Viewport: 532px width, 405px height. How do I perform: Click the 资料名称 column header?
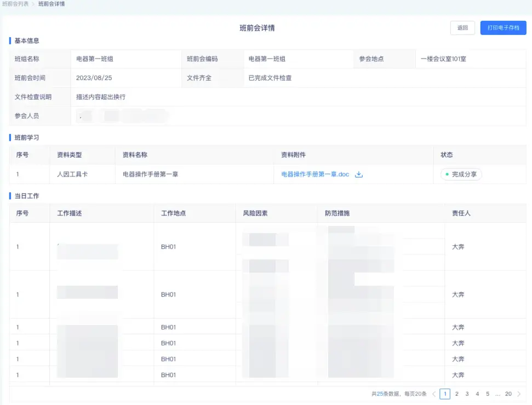point(135,155)
